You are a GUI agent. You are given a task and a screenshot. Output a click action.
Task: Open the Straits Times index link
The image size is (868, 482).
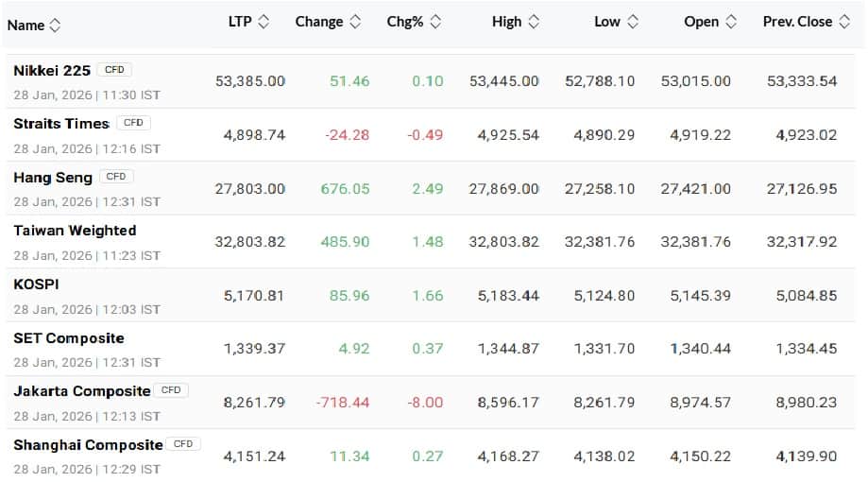(61, 124)
